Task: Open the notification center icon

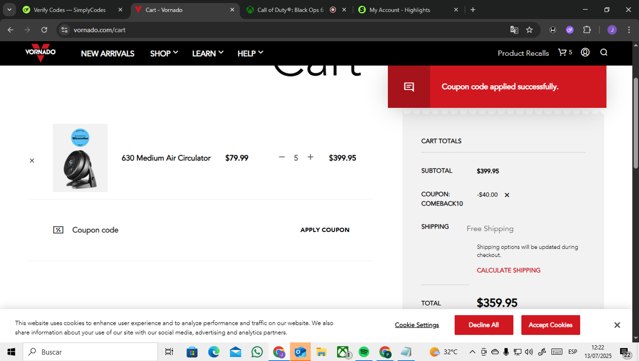Action: coord(625,352)
